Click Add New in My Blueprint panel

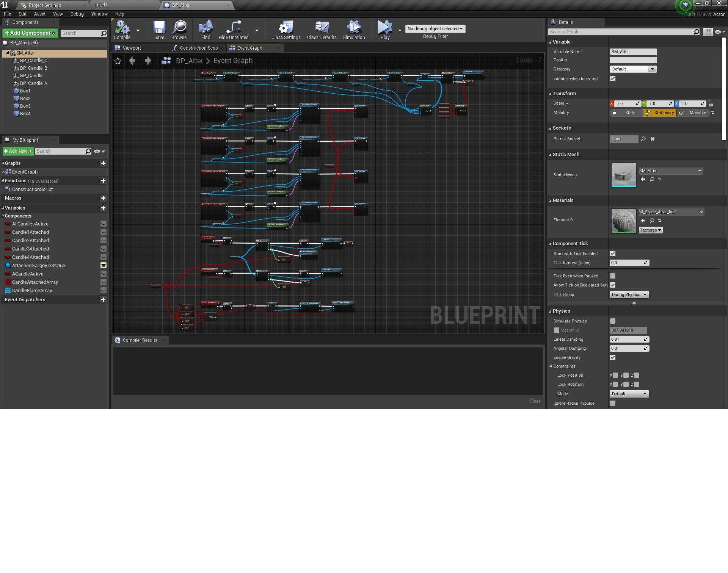17,151
